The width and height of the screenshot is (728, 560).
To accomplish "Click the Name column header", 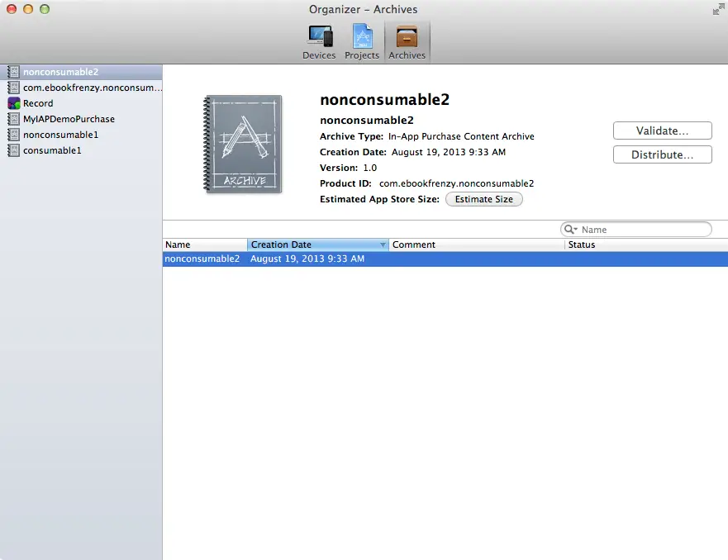I will pos(204,245).
